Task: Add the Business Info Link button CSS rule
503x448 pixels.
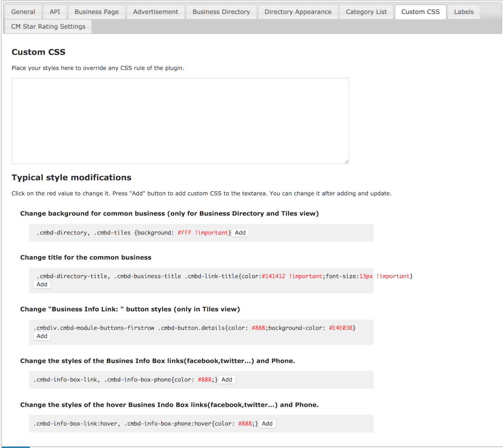Action: [x=42, y=336]
